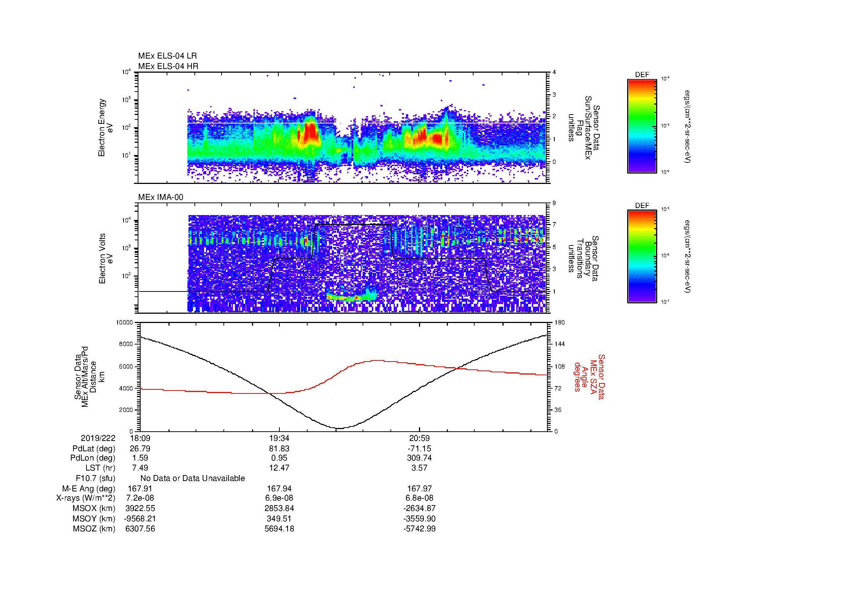The image size is (868, 613).
Task: Click the 'M-E Ang (deg)' row label
Action: tap(88, 489)
